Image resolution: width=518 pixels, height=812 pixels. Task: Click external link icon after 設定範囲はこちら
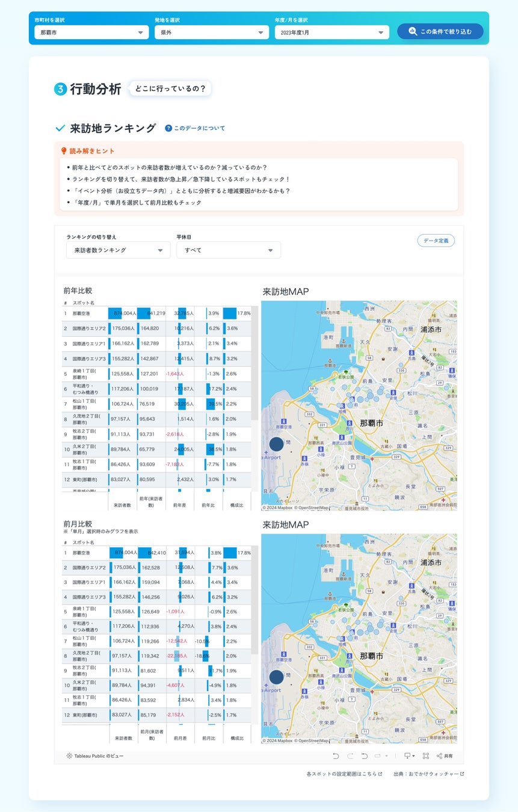pyautogui.click(x=380, y=774)
